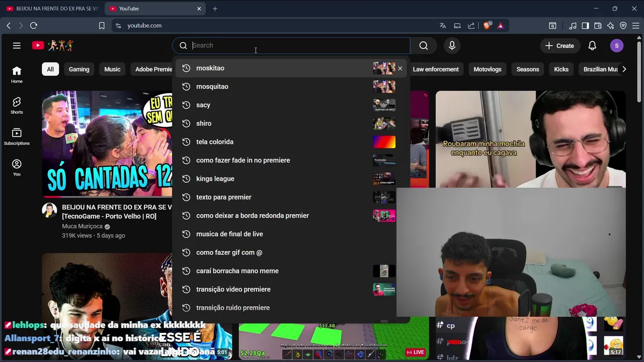The width and height of the screenshot is (644, 362).
Task: Open the Leo AI sparkle icon
Action: coord(610,26)
